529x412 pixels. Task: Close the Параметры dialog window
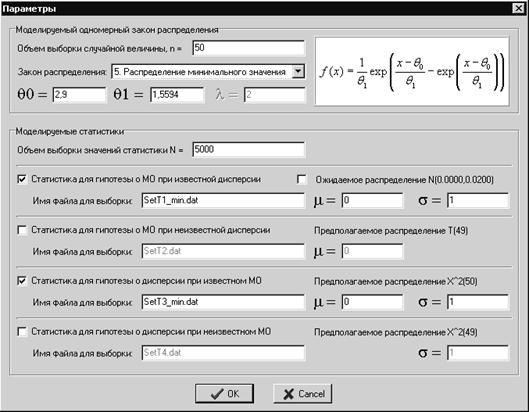(519, 8)
